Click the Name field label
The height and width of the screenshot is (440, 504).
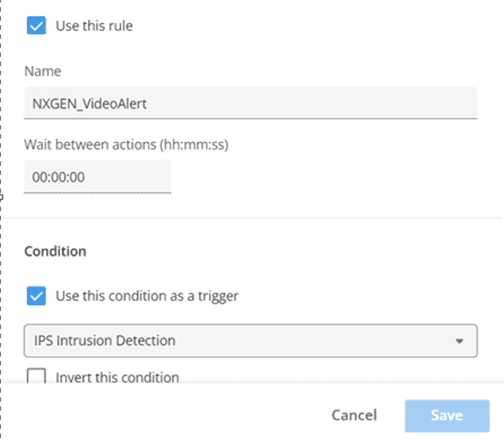[x=42, y=71]
